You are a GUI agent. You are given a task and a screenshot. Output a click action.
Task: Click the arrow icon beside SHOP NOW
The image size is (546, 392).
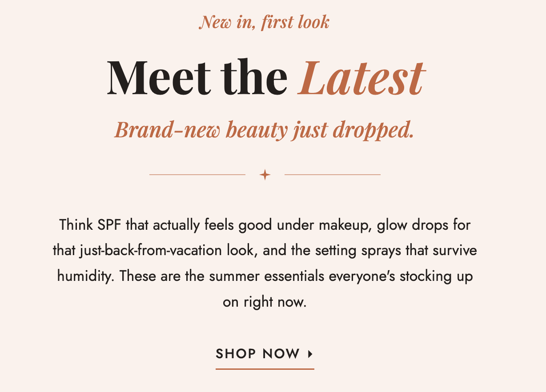310,354
